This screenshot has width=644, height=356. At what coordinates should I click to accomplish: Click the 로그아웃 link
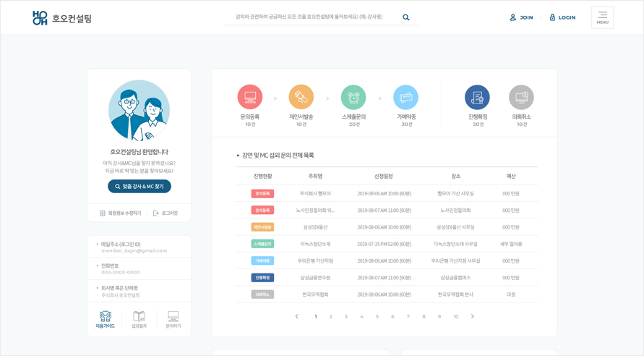tap(166, 213)
